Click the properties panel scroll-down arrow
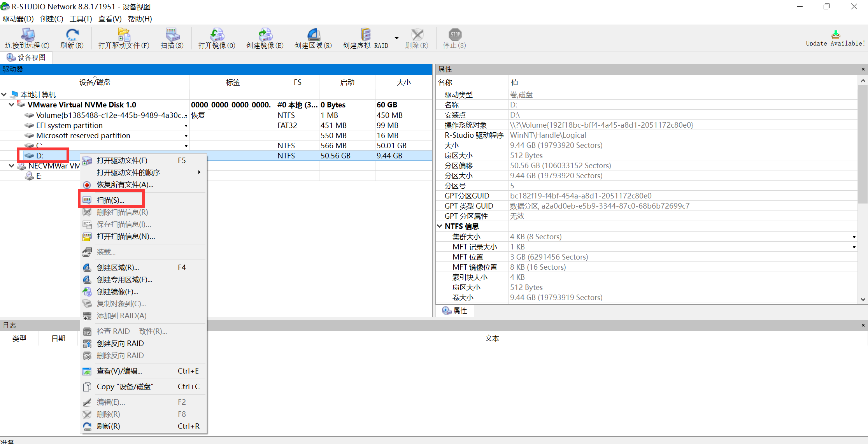Image resolution: width=868 pixels, height=444 pixels. coord(863,299)
